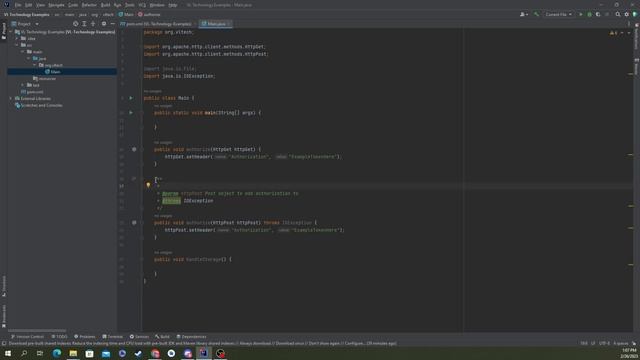Open Windows Start menu
Image resolution: width=640 pixels, height=360 pixels.
(8, 353)
